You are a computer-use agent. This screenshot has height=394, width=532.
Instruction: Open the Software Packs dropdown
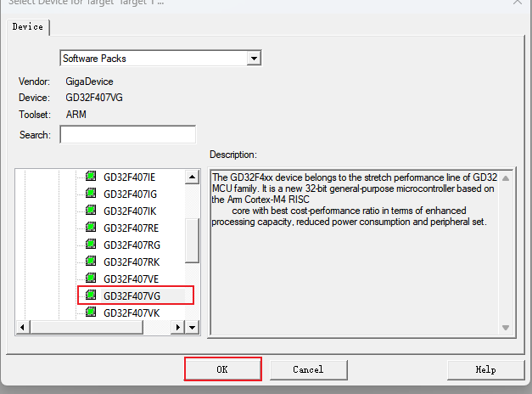tap(160, 59)
